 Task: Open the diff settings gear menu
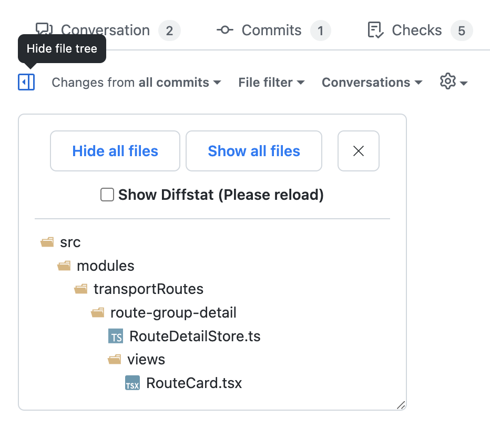[x=453, y=82]
